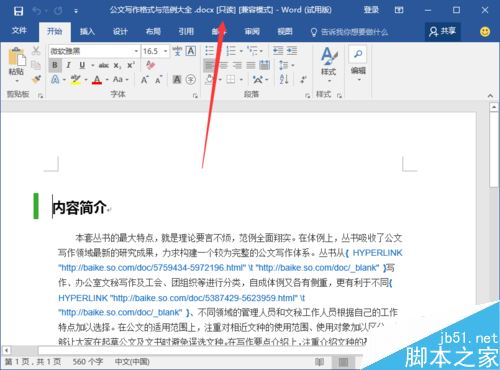
Task: Switch to the 设计 tab
Action: point(120,32)
